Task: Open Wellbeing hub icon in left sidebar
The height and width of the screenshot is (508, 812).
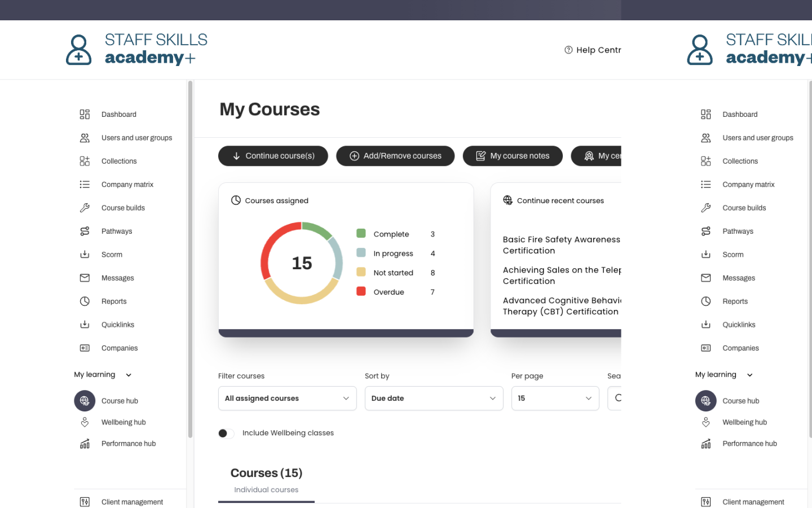Action: click(x=85, y=422)
